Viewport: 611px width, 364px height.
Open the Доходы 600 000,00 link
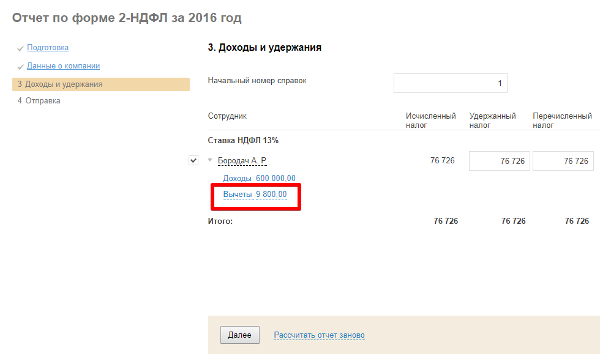tap(259, 179)
